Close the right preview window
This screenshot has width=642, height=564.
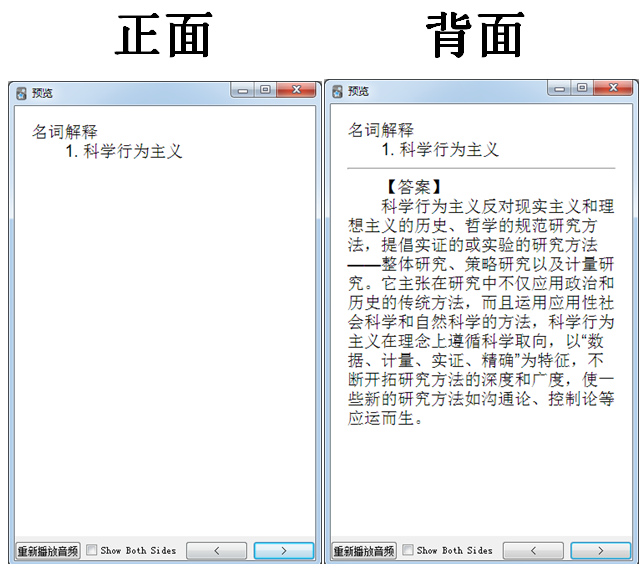coord(613,88)
